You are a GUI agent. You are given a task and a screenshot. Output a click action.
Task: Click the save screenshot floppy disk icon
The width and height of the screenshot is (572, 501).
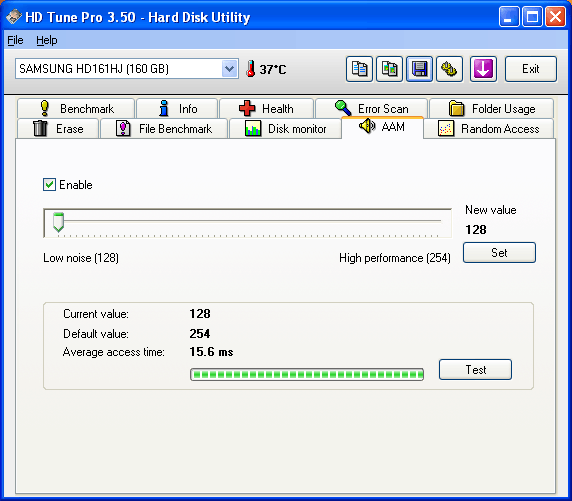[x=420, y=69]
